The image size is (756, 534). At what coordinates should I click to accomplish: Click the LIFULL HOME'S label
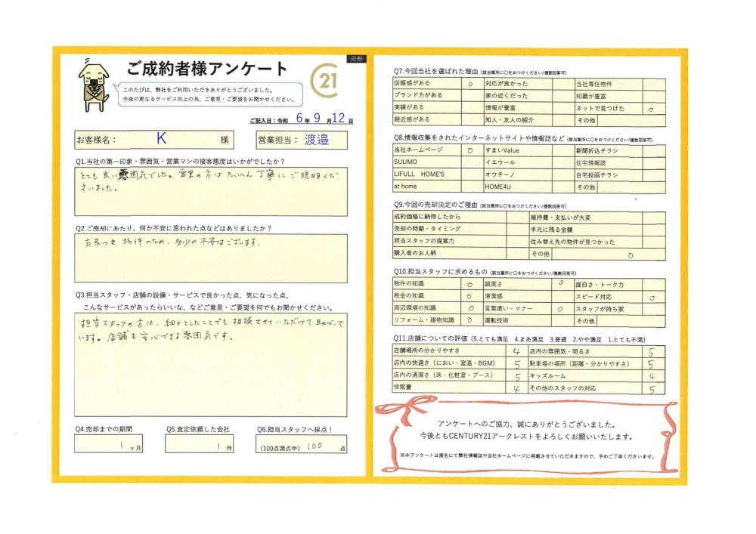[x=419, y=174]
